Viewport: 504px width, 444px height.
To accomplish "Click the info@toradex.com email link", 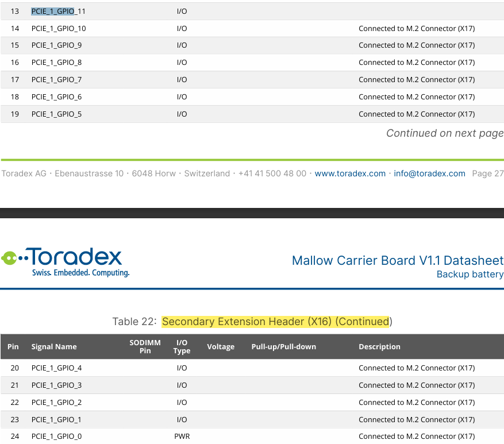I will [429, 173].
